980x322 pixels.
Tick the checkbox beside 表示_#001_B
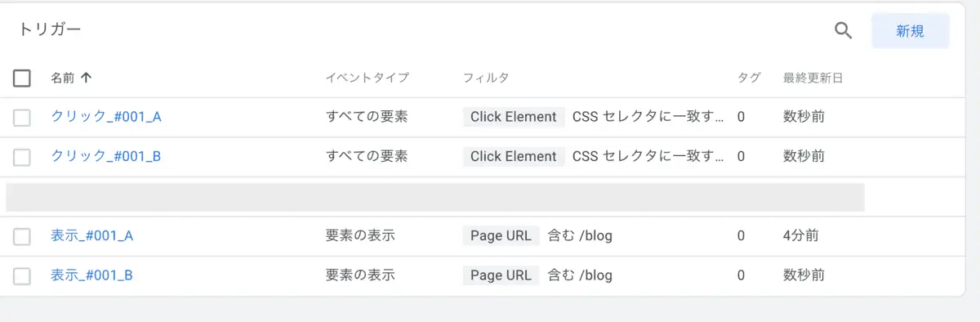tap(22, 275)
